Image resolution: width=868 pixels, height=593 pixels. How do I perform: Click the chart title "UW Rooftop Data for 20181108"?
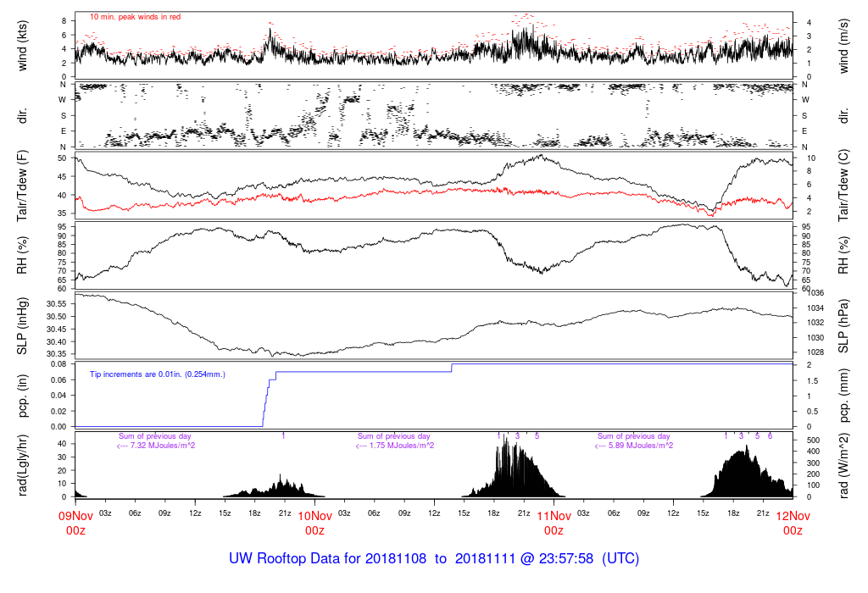328,558
